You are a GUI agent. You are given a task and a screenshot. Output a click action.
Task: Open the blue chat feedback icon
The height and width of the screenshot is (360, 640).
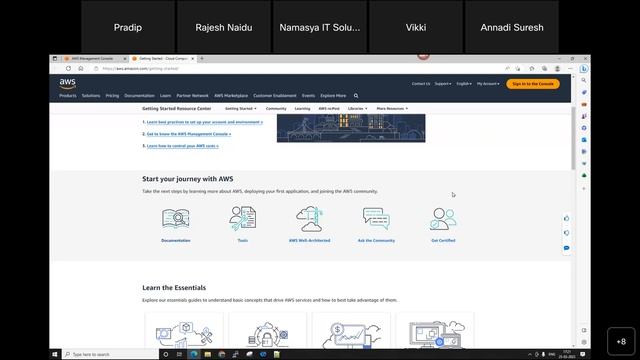click(x=567, y=248)
